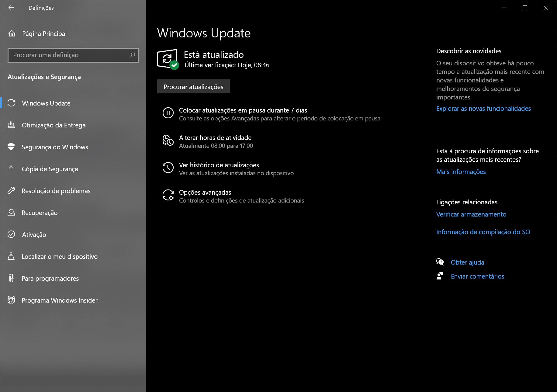Open the Ativação page
This screenshot has height=392, width=557.
[73, 234]
